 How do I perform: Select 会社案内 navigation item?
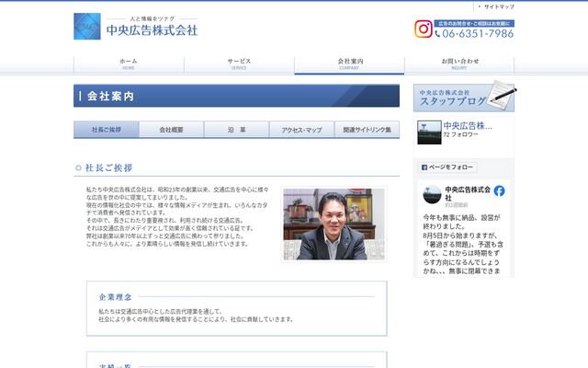coord(349,63)
